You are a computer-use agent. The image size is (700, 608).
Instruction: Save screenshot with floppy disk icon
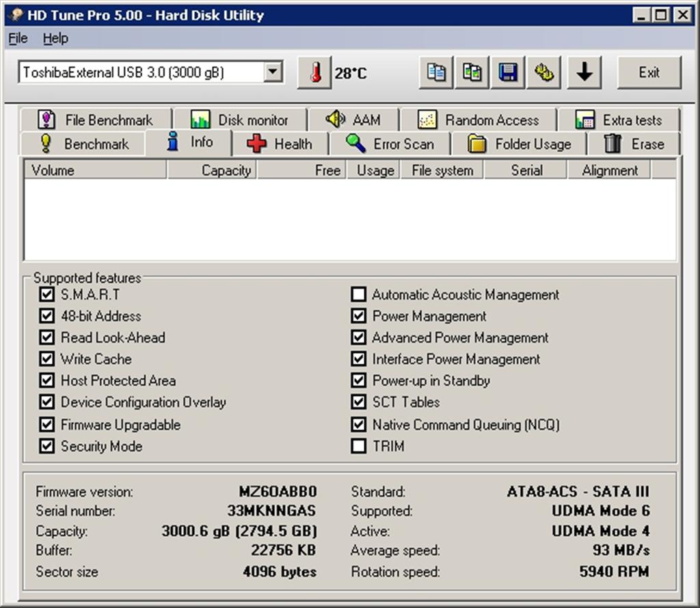[508, 72]
